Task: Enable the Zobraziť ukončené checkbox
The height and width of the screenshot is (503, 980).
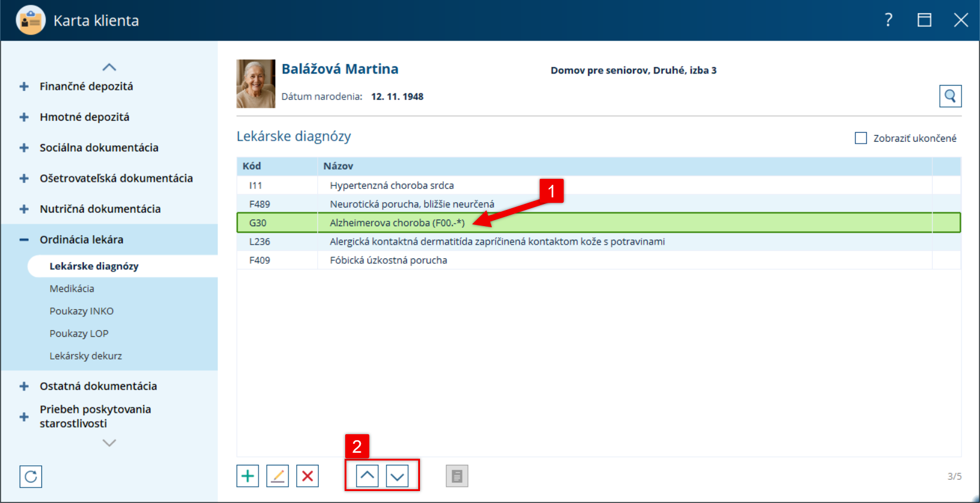Action: click(861, 138)
